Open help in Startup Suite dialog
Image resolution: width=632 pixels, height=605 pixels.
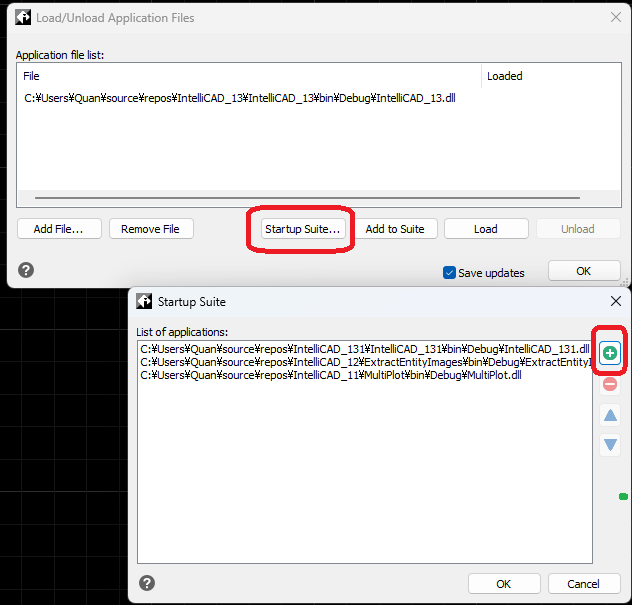point(147,583)
